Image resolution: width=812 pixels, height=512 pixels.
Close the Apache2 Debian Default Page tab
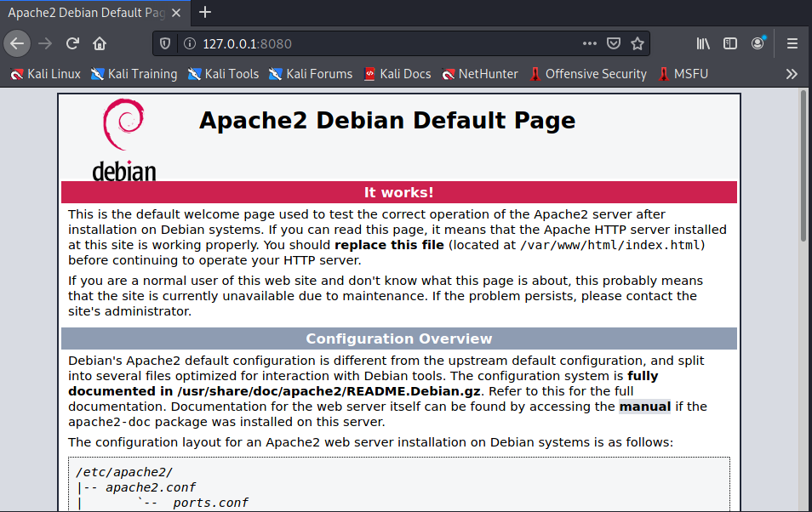(x=176, y=13)
